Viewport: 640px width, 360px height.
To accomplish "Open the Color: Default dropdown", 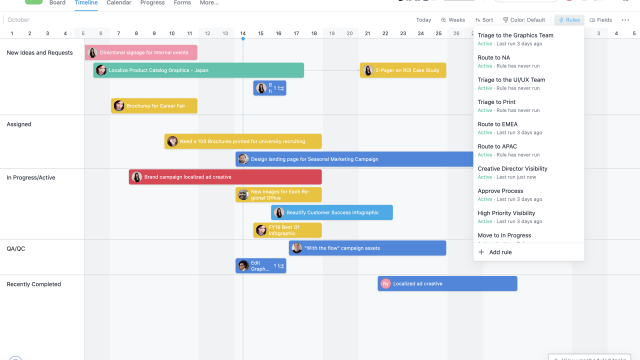I will [x=524, y=20].
